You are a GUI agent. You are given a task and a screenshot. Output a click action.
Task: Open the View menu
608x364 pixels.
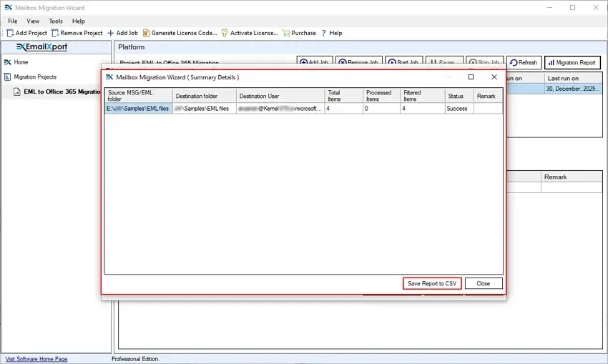33,21
